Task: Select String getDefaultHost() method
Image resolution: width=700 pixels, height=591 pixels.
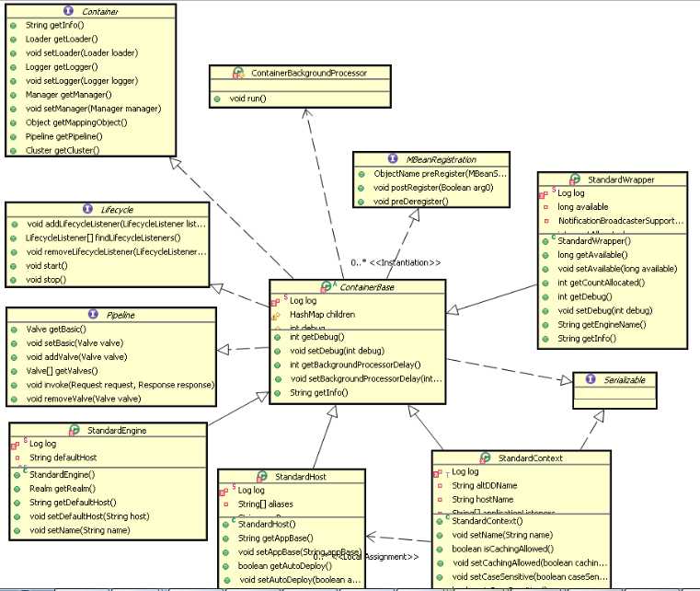Action: click(x=73, y=502)
